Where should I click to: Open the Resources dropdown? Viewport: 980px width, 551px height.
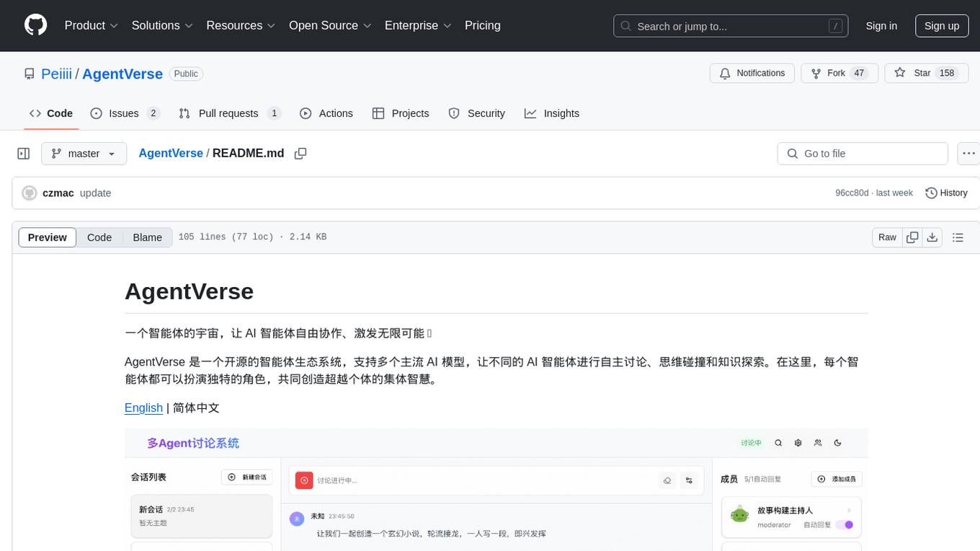point(241,25)
